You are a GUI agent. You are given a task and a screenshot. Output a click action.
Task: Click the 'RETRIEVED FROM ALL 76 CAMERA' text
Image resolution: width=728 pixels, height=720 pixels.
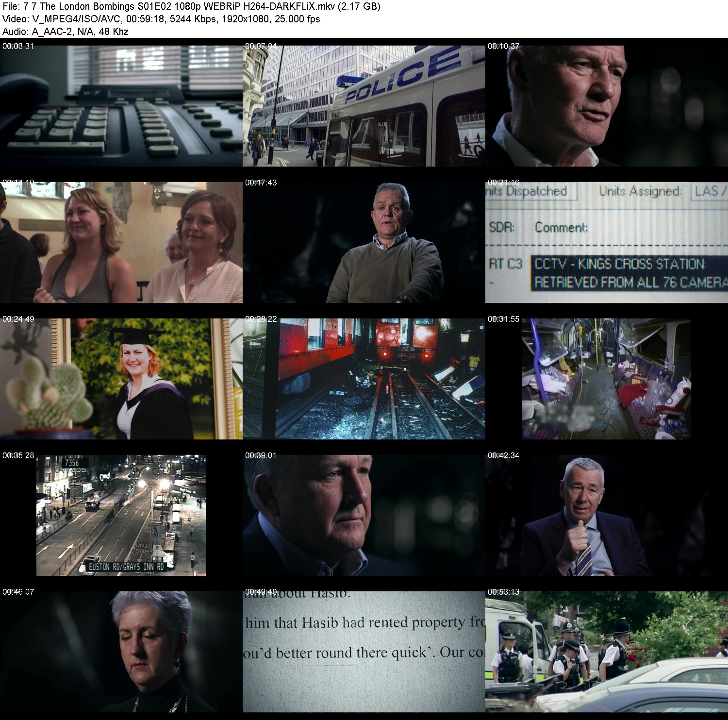630,282
